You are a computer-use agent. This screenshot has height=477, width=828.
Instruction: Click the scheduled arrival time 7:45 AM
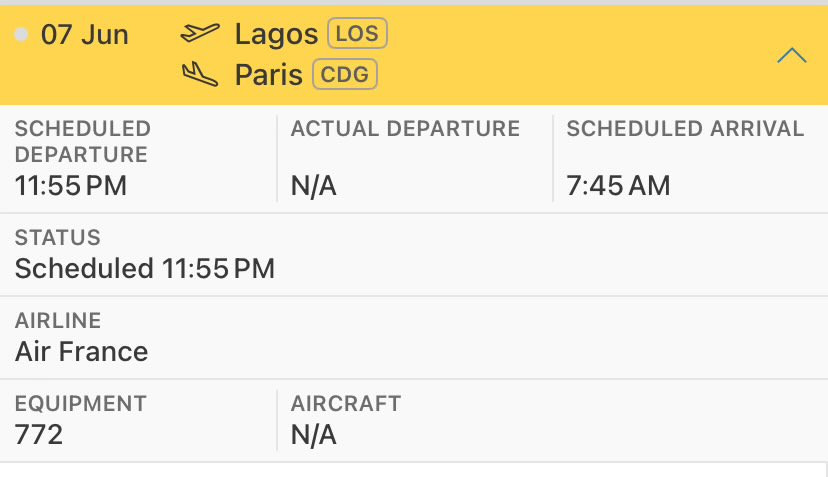pos(618,186)
